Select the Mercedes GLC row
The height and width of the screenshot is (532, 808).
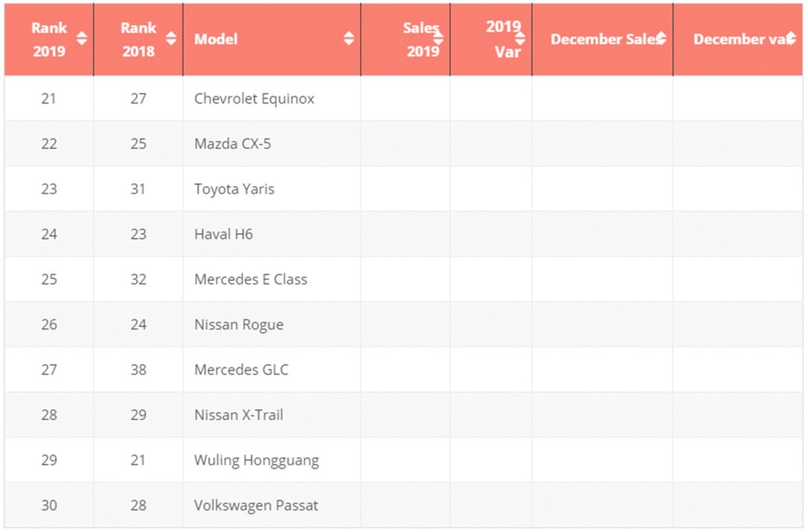click(x=241, y=370)
